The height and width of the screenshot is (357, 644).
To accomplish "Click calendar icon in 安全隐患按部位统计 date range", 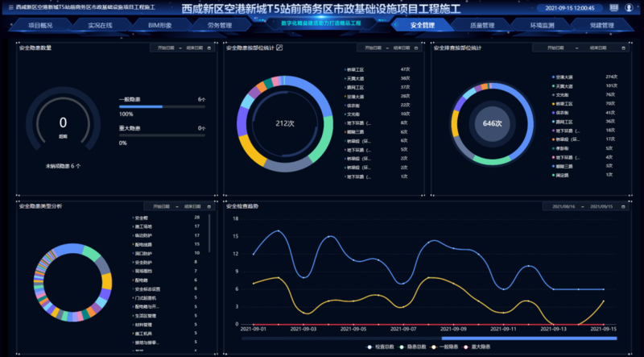I will tap(416, 48).
